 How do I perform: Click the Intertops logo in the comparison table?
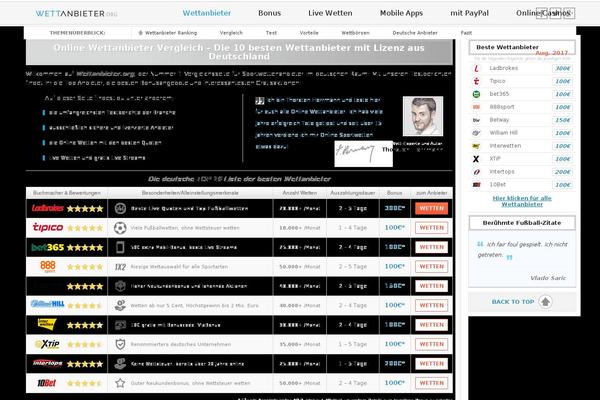pos(47,363)
